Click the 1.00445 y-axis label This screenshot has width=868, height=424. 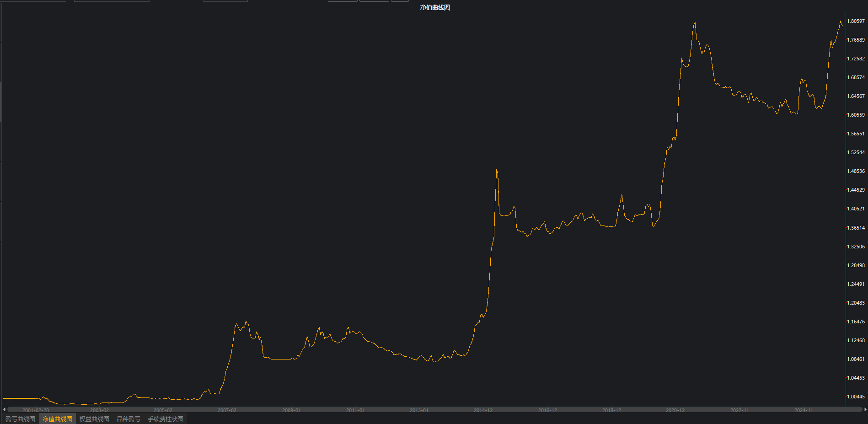pyautogui.click(x=856, y=397)
